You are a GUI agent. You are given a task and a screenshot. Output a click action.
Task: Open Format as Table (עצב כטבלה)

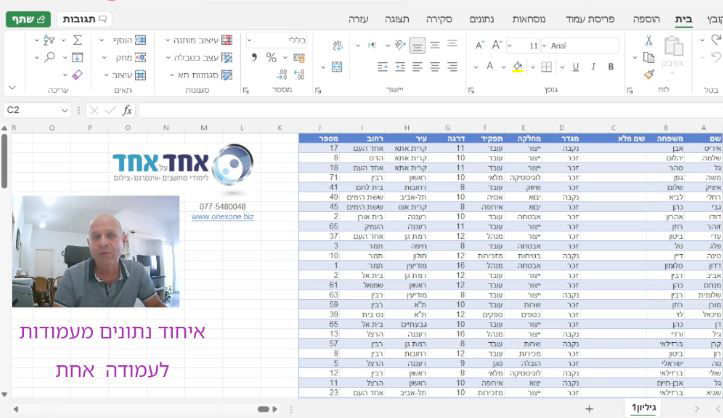coord(199,58)
